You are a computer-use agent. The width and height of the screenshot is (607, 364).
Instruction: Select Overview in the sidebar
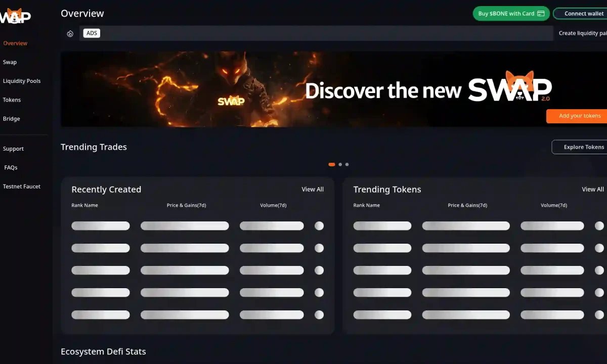click(15, 43)
